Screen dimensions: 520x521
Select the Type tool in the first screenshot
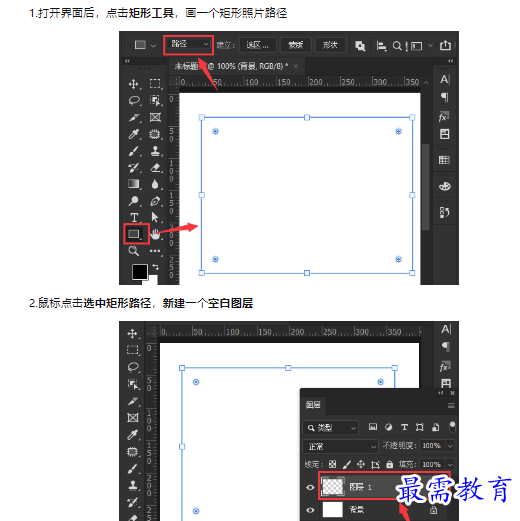click(134, 217)
